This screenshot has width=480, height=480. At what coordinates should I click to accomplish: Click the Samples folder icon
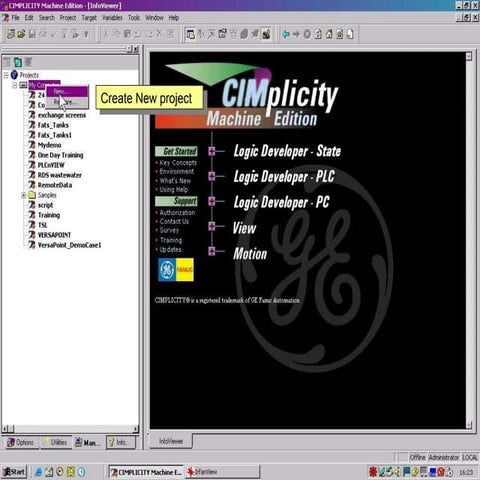32,195
